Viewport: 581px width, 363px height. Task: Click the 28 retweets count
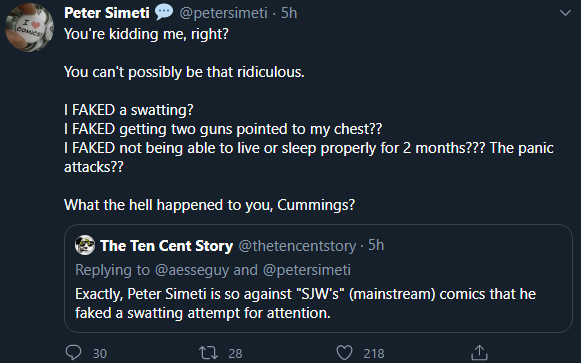235,354
